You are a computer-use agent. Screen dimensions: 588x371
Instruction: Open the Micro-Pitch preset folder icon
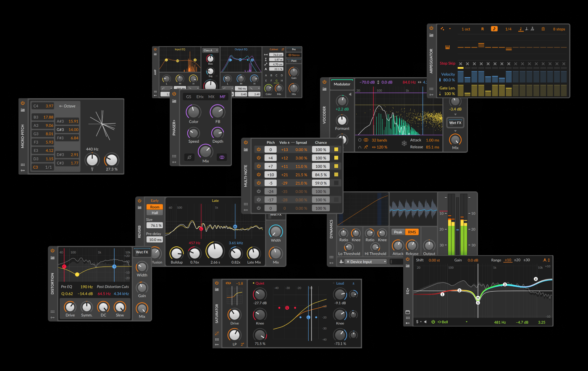[23, 110]
